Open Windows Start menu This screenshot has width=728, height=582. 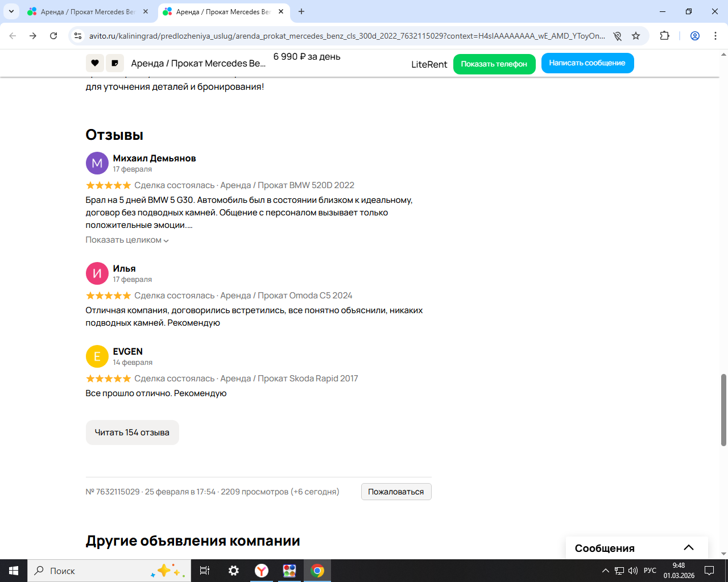click(x=14, y=571)
